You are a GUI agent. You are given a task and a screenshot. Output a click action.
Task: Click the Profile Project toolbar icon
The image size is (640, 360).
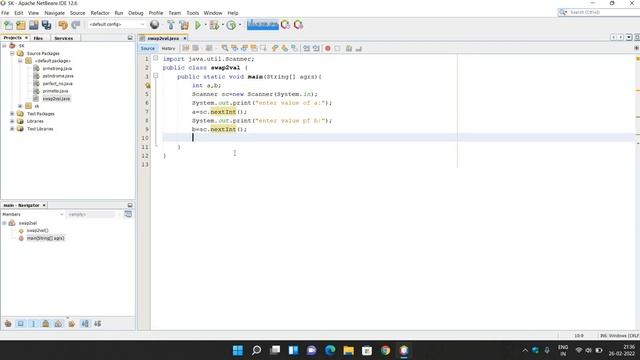point(231,25)
